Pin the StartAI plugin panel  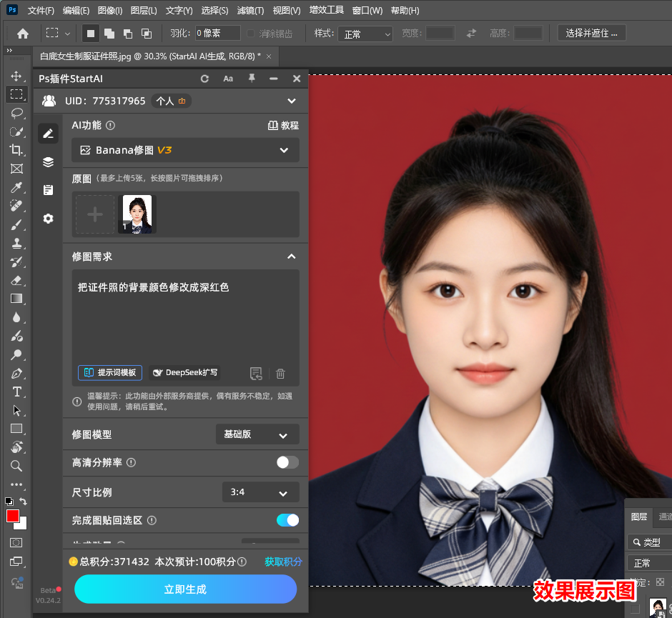click(252, 79)
